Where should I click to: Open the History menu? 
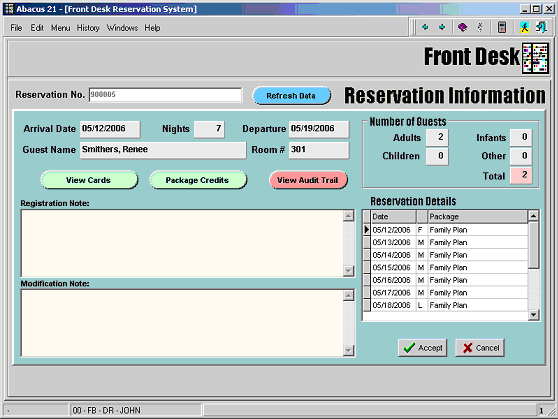click(x=88, y=28)
